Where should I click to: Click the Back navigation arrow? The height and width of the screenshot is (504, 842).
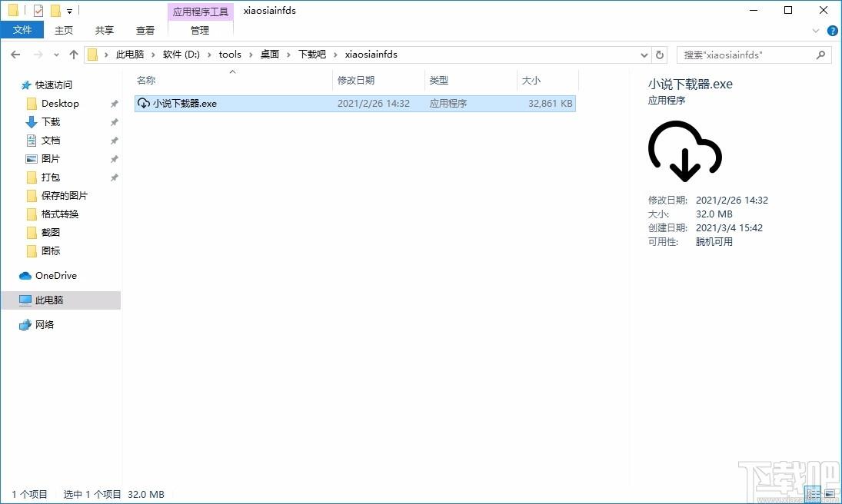click(15, 55)
